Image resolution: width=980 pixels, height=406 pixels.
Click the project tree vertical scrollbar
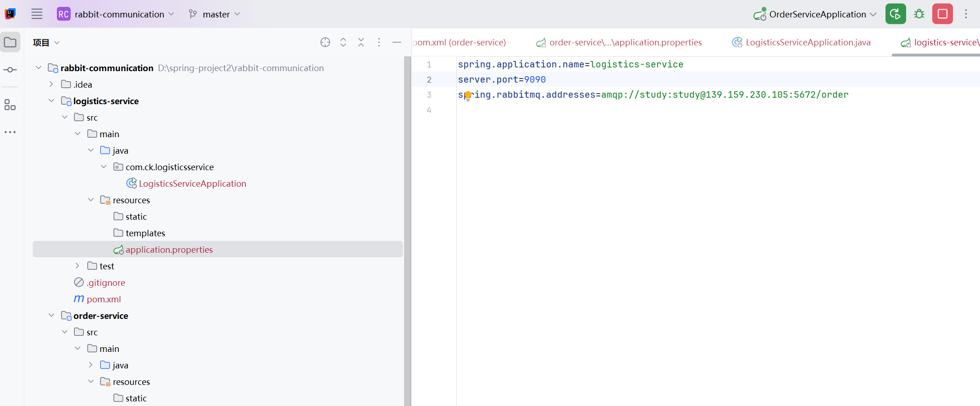407,231
